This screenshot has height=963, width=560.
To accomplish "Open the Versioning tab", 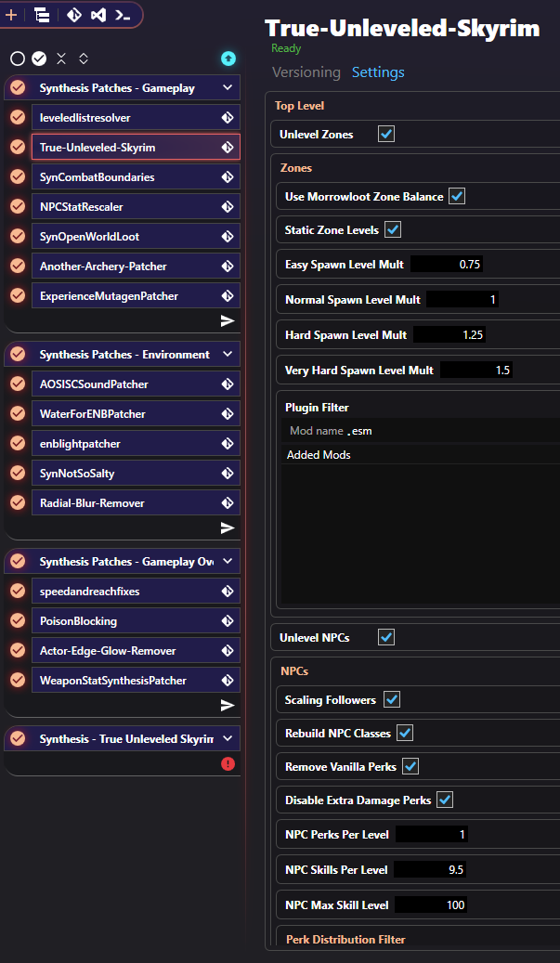I will [306, 72].
